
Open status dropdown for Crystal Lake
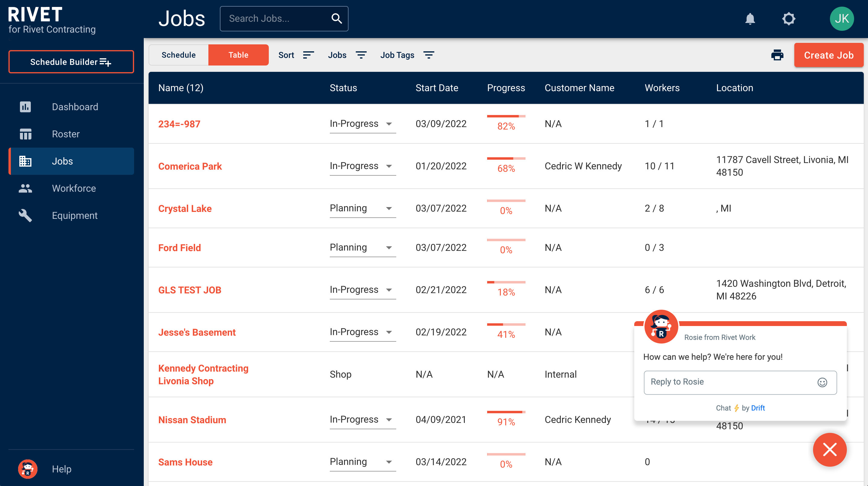point(362,209)
